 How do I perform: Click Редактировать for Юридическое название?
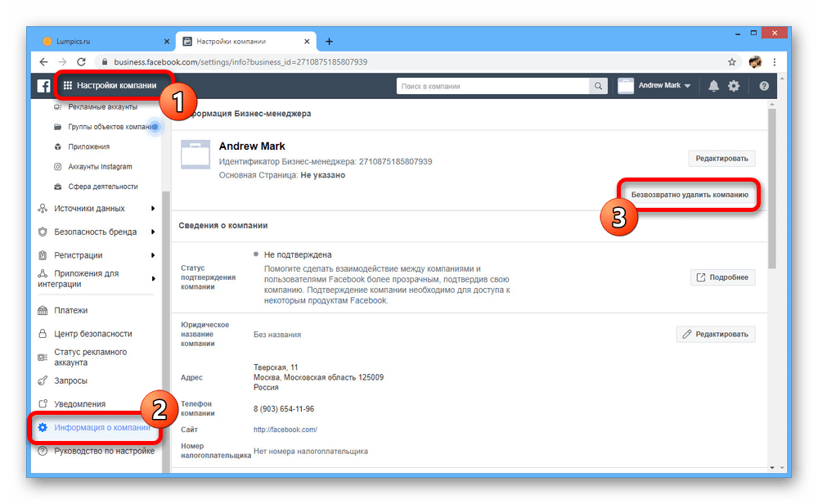(x=715, y=335)
